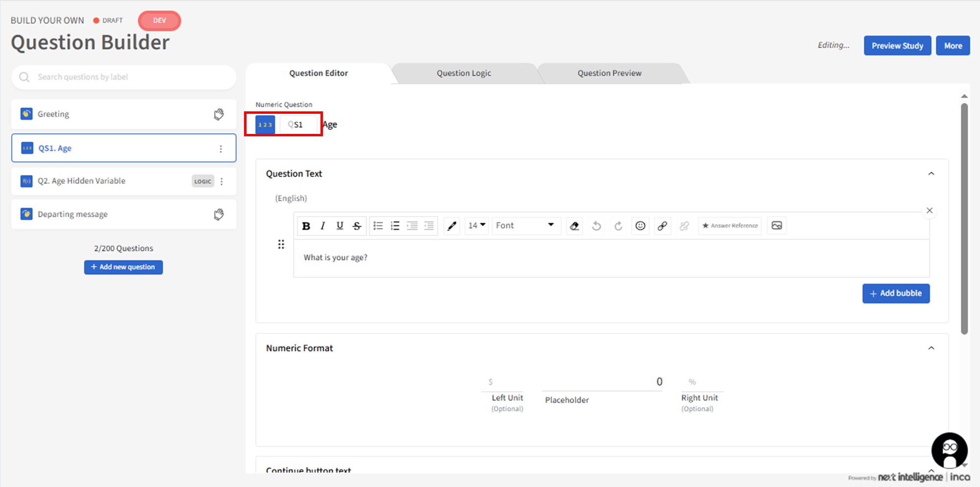This screenshot has width=980, height=487.
Task: Click the drag handle beside question text
Action: [281, 244]
